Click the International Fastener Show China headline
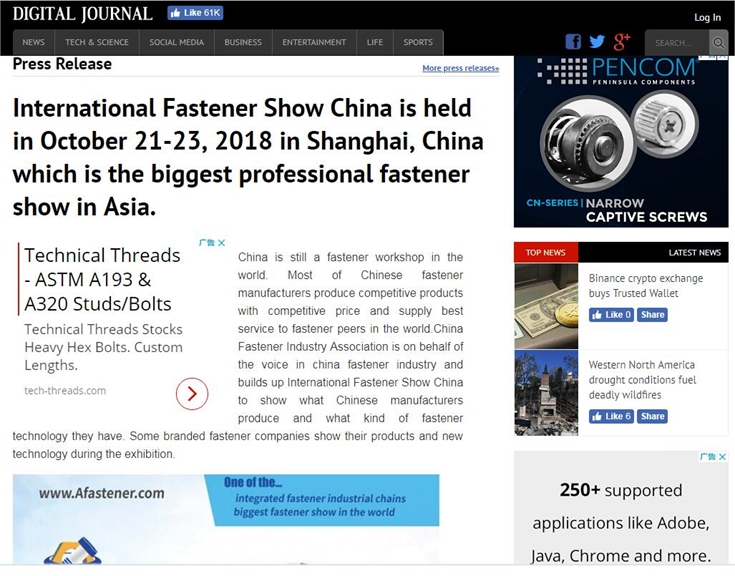Screen dimensions: 735x576 (248, 157)
